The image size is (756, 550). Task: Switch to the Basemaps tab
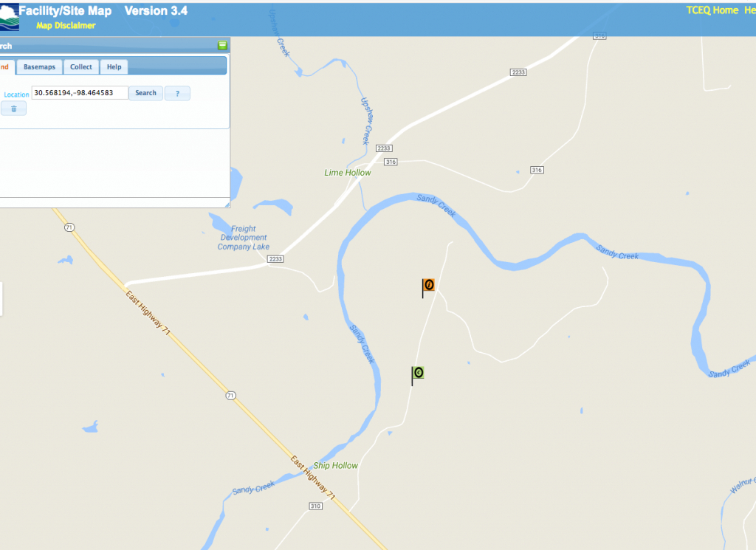[x=39, y=67]
